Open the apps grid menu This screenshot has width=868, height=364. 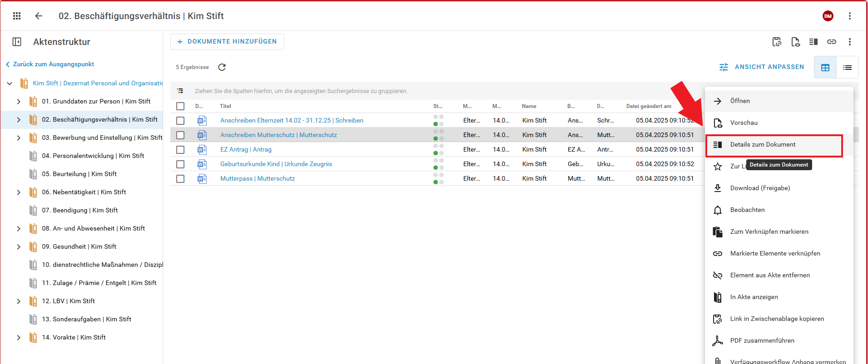(x=17, y=16)
